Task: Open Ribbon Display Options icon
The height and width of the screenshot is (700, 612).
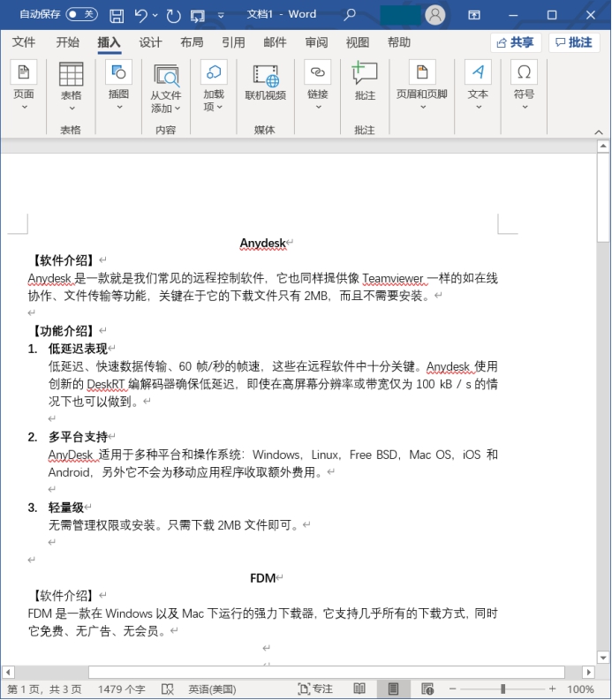Action: point(474,15)
